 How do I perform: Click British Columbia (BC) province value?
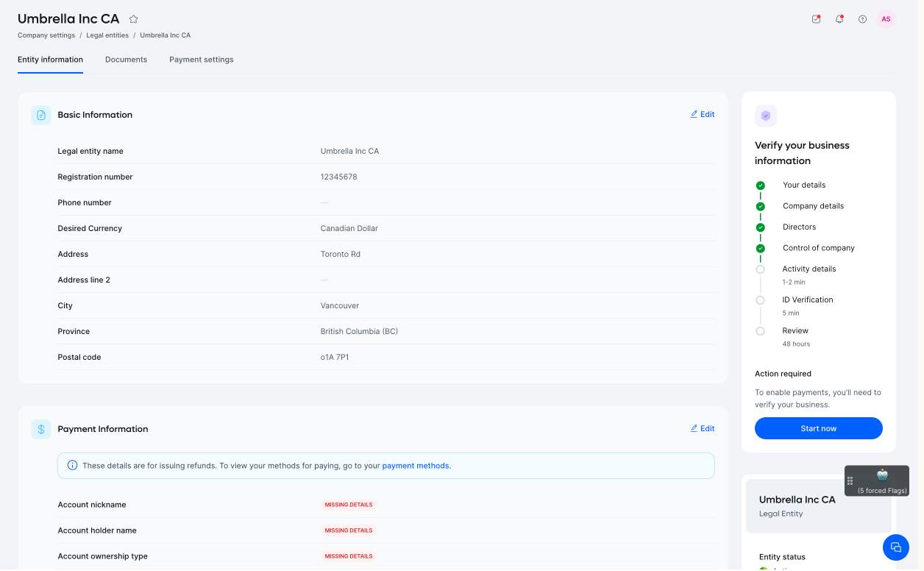(359, 331)
